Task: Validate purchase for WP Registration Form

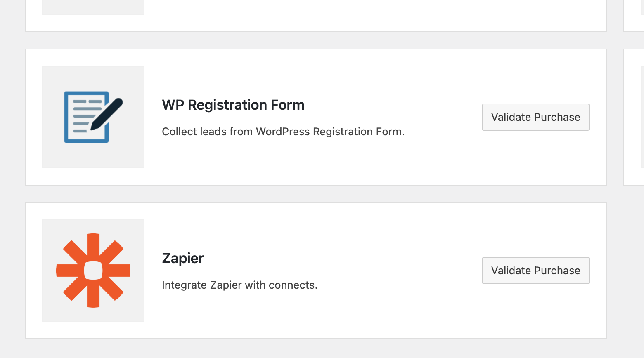Action: (x=535, y=117)
